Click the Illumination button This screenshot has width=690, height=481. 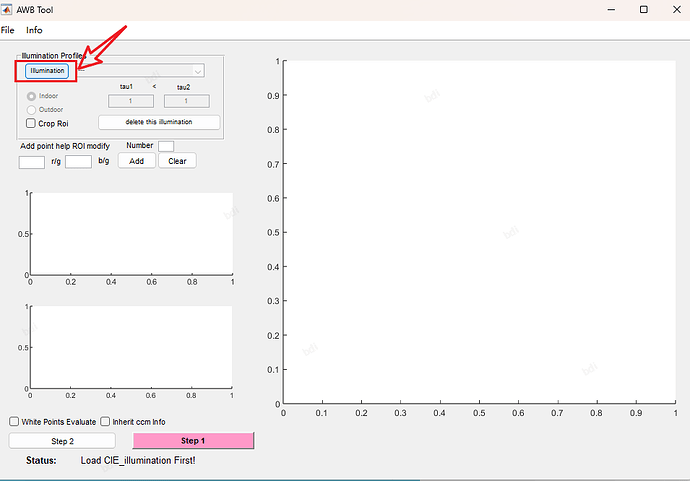pyautogui.click(x=47, y=71)
